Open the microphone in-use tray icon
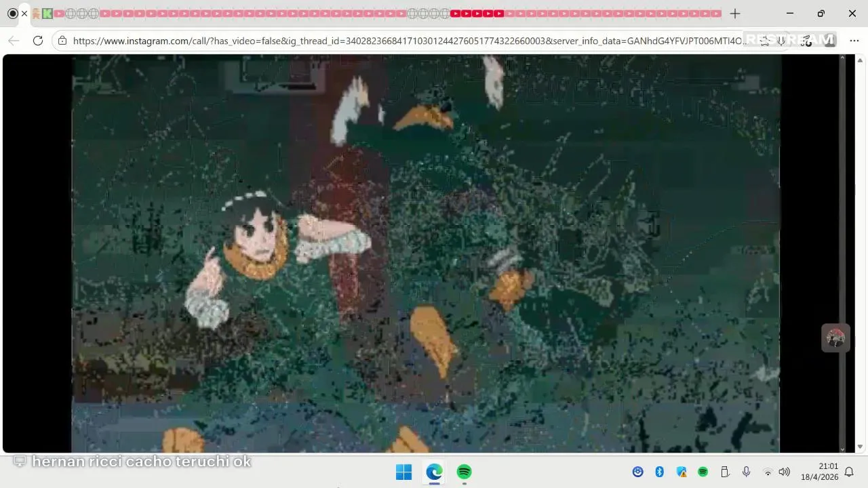 pos(746,472)
